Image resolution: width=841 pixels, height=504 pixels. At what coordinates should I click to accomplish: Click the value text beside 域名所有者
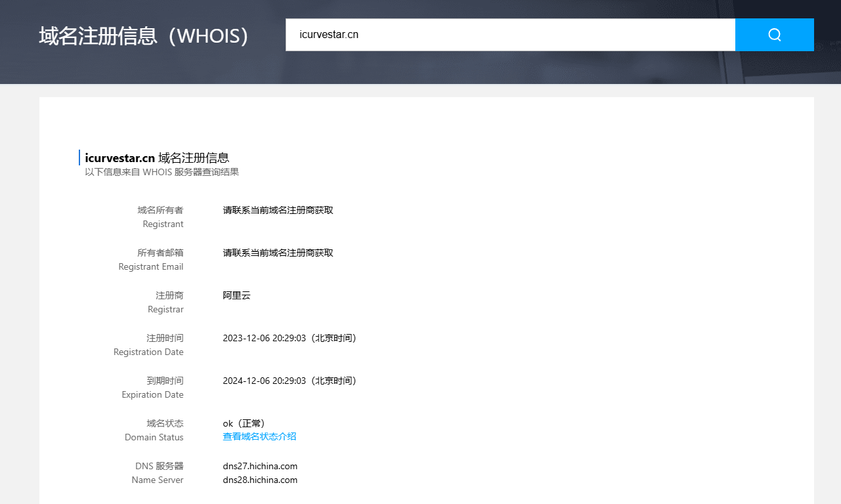point(278,210)
